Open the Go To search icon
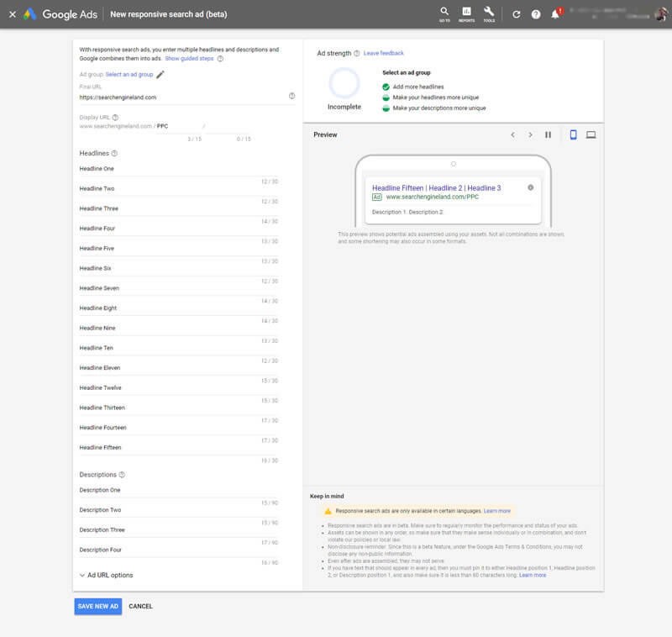Screen dimensions: 672x637 point(445,12)
